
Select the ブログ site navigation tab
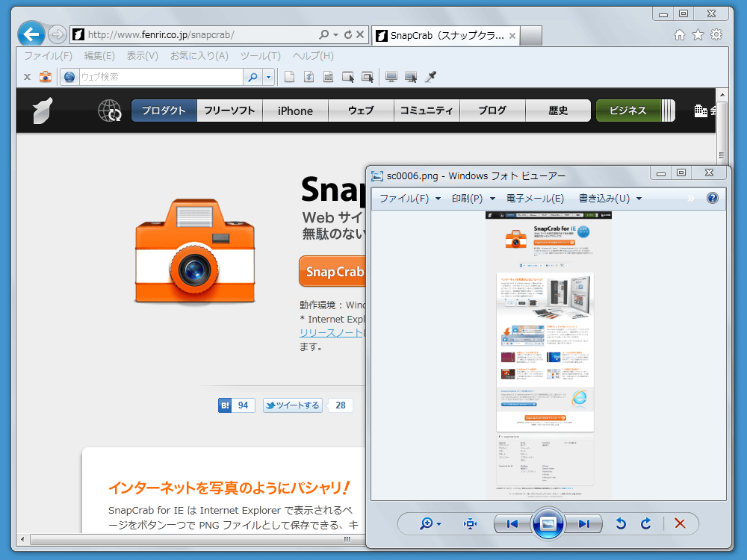click(x=492, y=111)
